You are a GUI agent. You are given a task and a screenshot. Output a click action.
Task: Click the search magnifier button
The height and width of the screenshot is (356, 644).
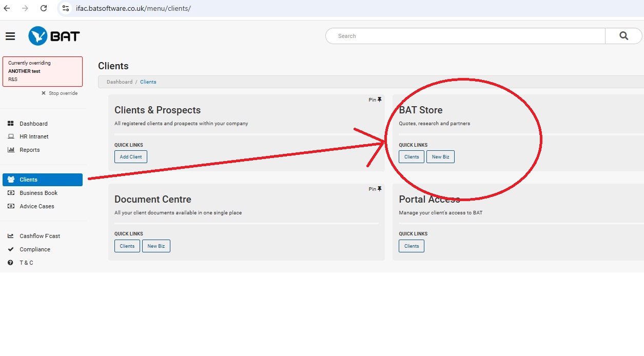click(x=623, y=36)
